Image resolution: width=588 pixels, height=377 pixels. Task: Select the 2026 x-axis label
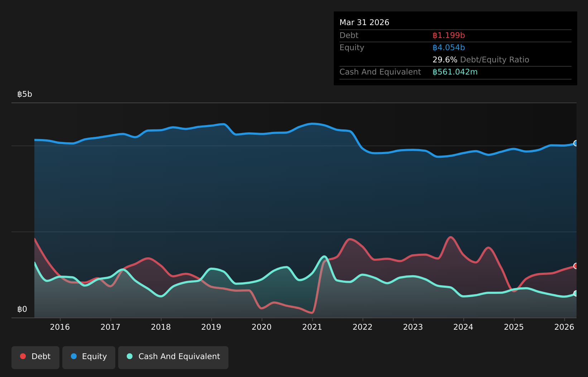coord(564,327)
